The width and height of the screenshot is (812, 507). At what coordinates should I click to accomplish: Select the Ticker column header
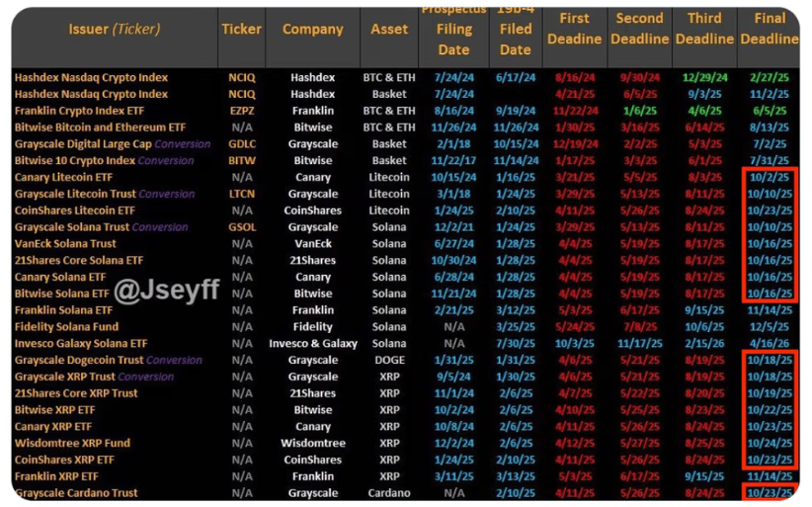pos(242,30)
